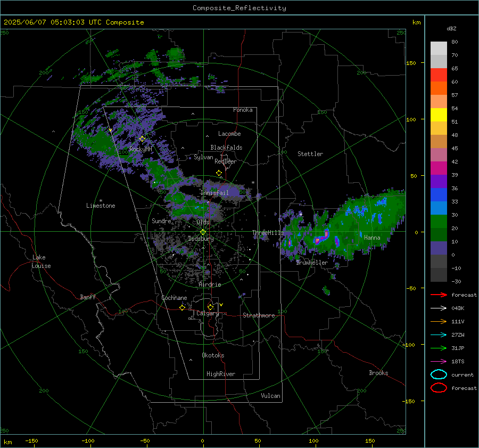The height and width of the screenshot is (448, 479).
Task: Click the Lake Louise label
Action: pyautogui.click(x=41, y=262)
